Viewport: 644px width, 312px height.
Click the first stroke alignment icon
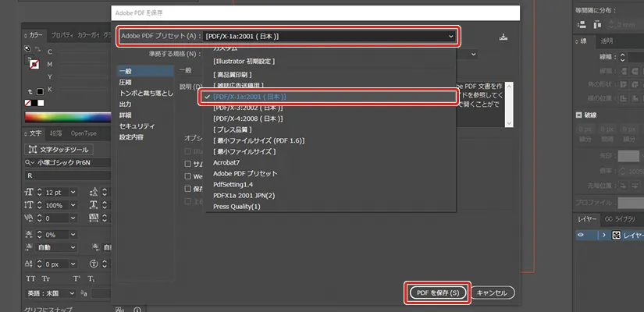(x=624, y=98)
